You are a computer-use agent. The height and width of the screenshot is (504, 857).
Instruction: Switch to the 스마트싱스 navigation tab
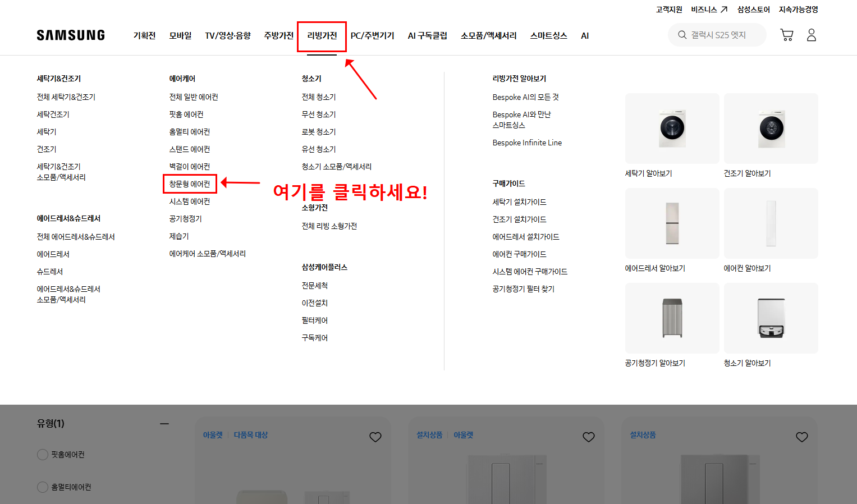point(548,35)
